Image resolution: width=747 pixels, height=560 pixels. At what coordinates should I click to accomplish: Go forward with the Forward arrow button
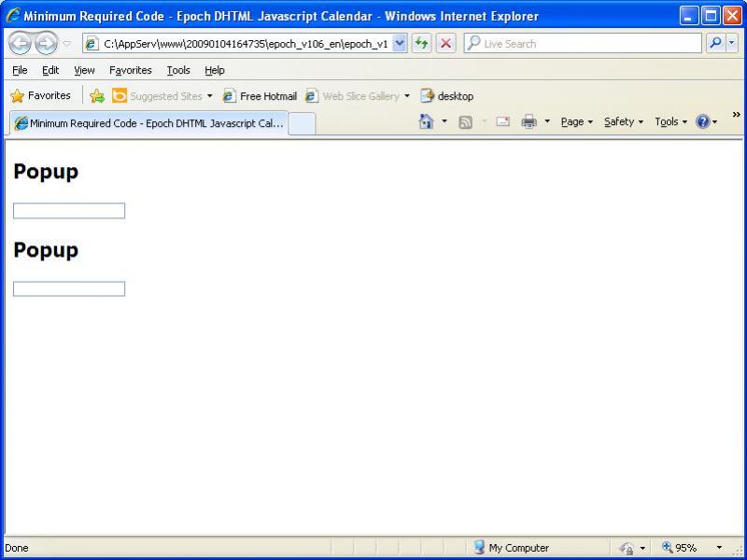(46, 44)
